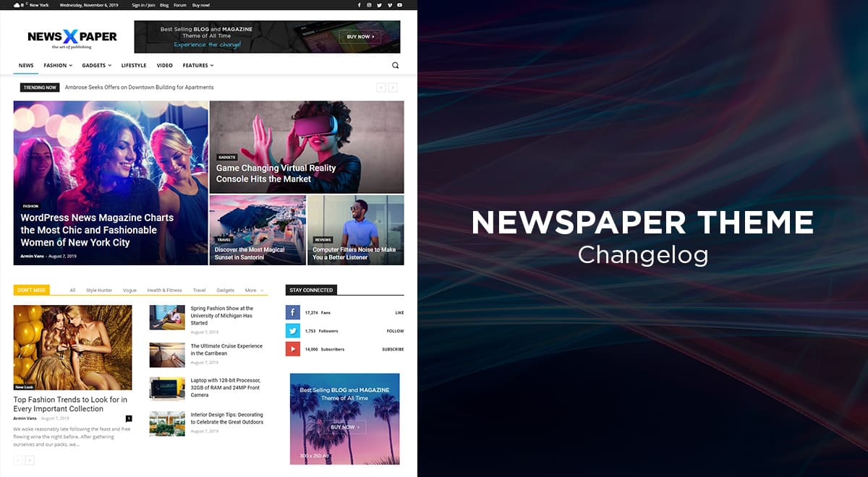Click the Sign in / Join link
The width and height of the screenshot is (868, 477).
tap(143, 5)
